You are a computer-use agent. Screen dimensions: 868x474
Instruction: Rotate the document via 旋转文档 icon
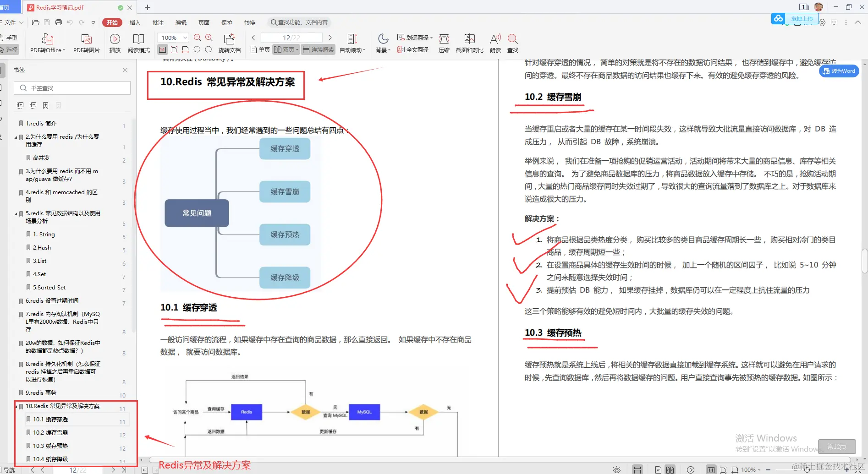click(x=230, y=41)
